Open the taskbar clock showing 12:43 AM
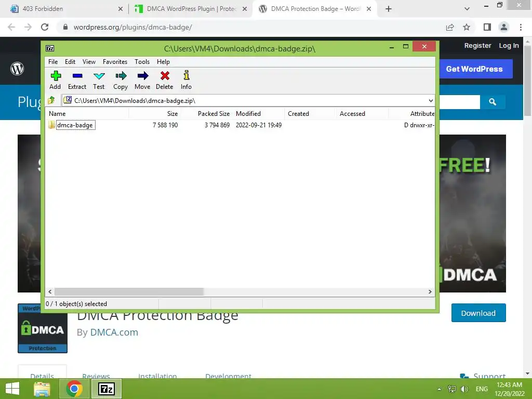This screenshot has width=532, height=399. (x=509, y=389)
